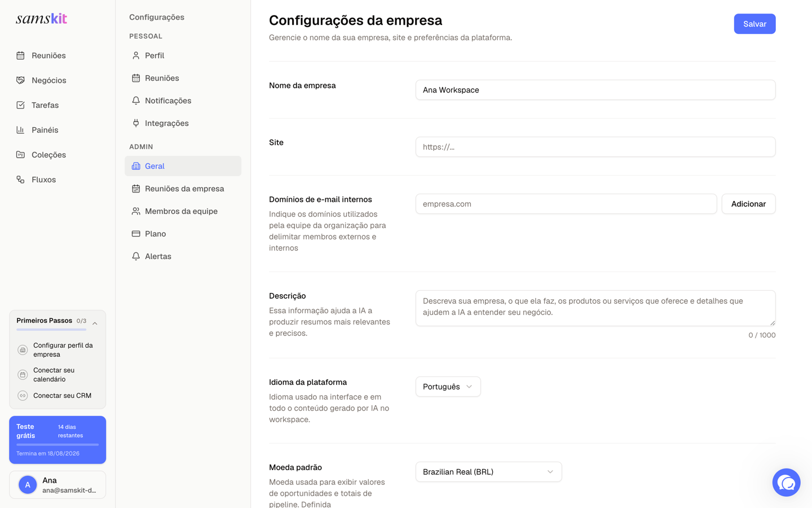Open Membros da equipe settings page

(183, 211)
